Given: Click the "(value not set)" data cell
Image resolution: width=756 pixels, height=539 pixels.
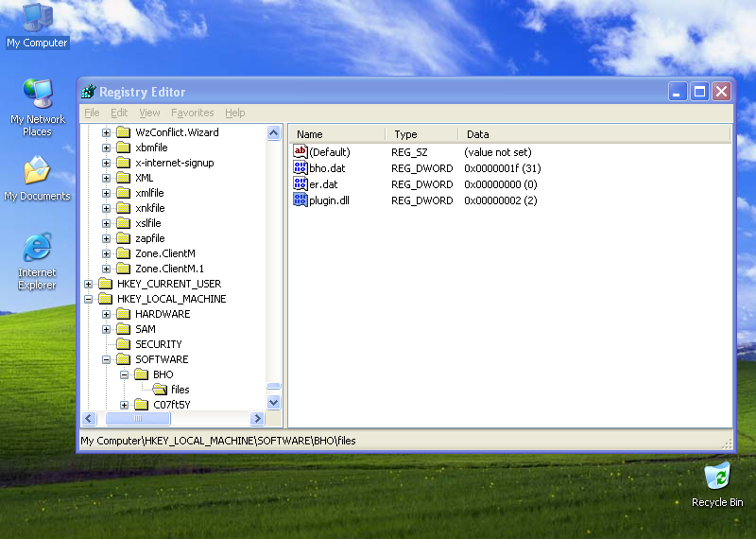Looking at the screenshot, I should pyautogui.click(x=498, y=152).
